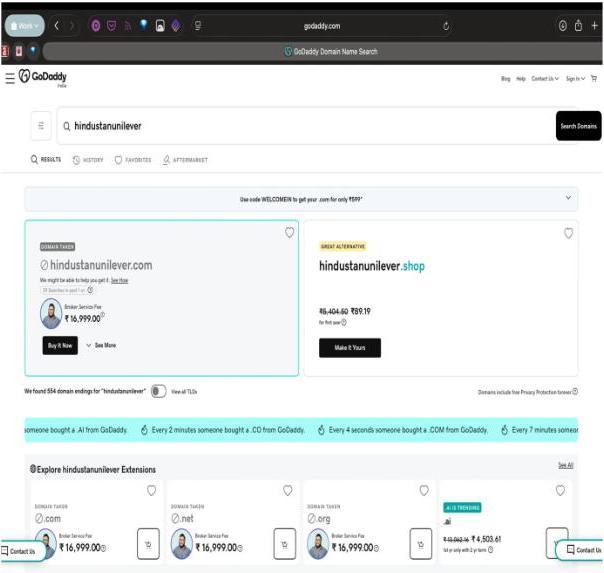Favorite hindustanunilever.shop with heart icon
This screenshot has width=604, height=573.
pos(568,233)
